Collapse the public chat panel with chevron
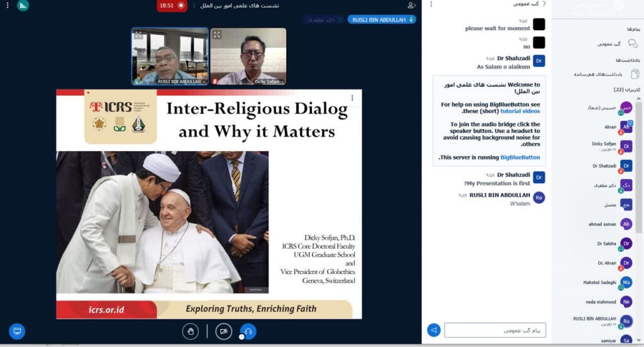Image resolution: width=644 pixels, height=347 pixels. click(x=544, y=4)
